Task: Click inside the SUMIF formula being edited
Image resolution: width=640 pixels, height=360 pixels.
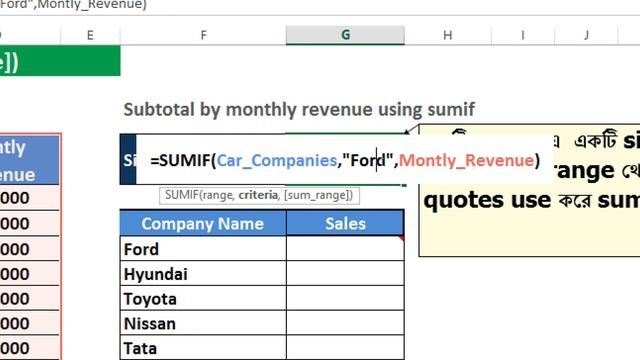Action: (x=345, y=160)
